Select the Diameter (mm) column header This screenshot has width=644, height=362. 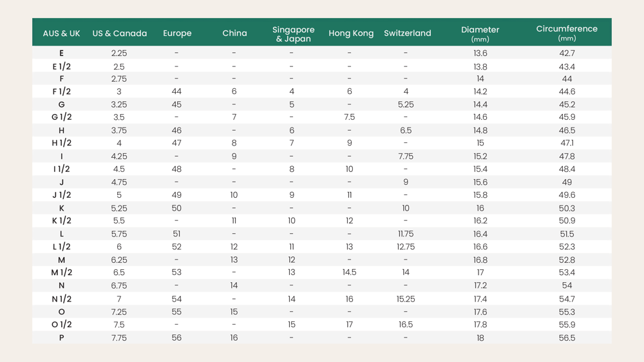[480, 33]
